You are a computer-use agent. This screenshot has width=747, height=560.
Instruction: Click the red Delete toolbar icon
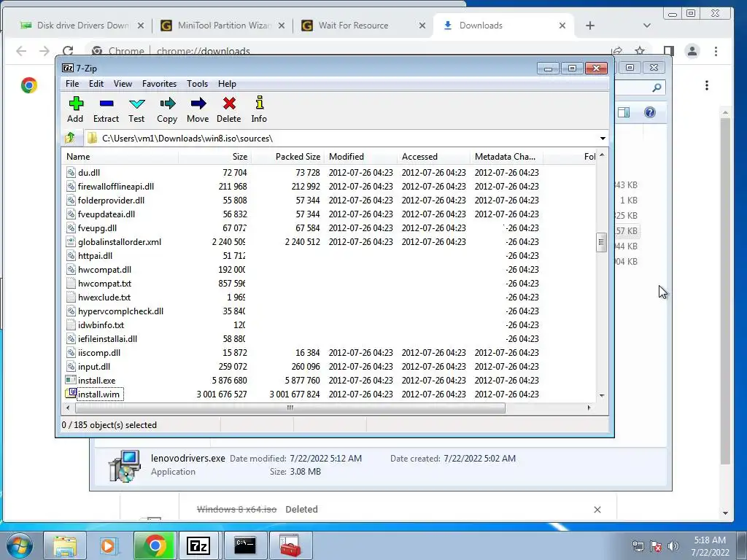click(228, 109)
